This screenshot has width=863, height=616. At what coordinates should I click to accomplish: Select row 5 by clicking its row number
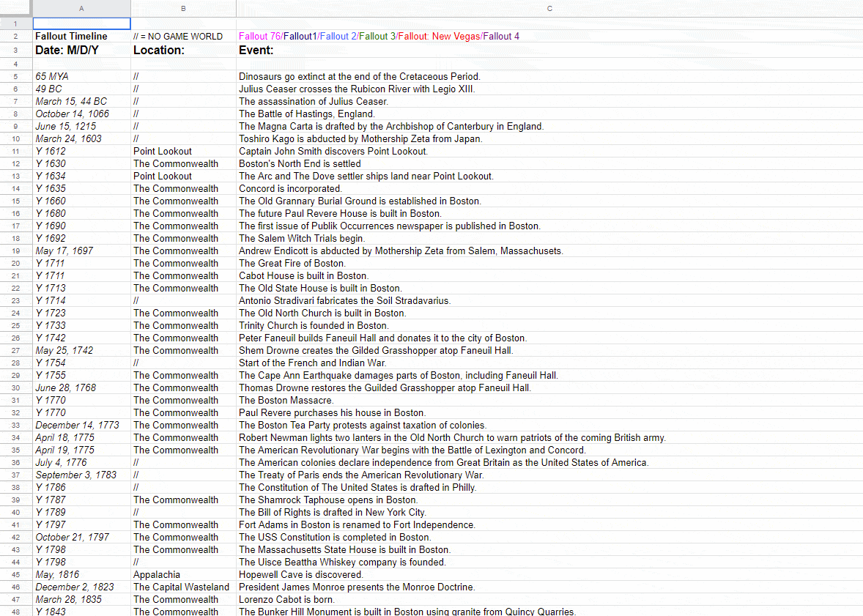[x=15, y=76]
